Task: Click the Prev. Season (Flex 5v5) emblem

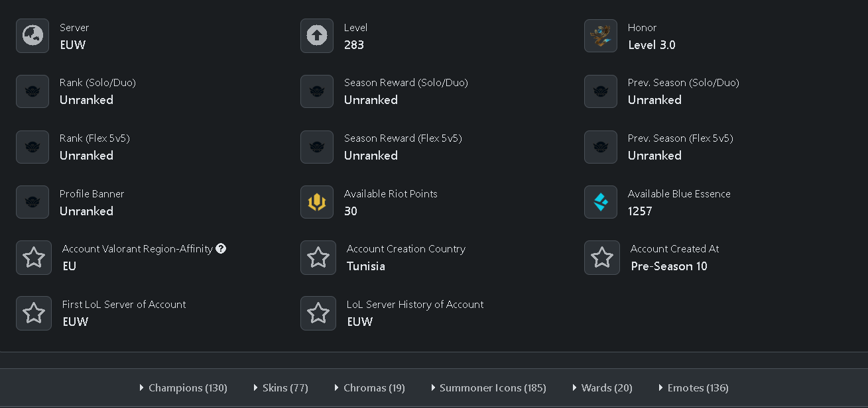Action: (x=601, y=147)
